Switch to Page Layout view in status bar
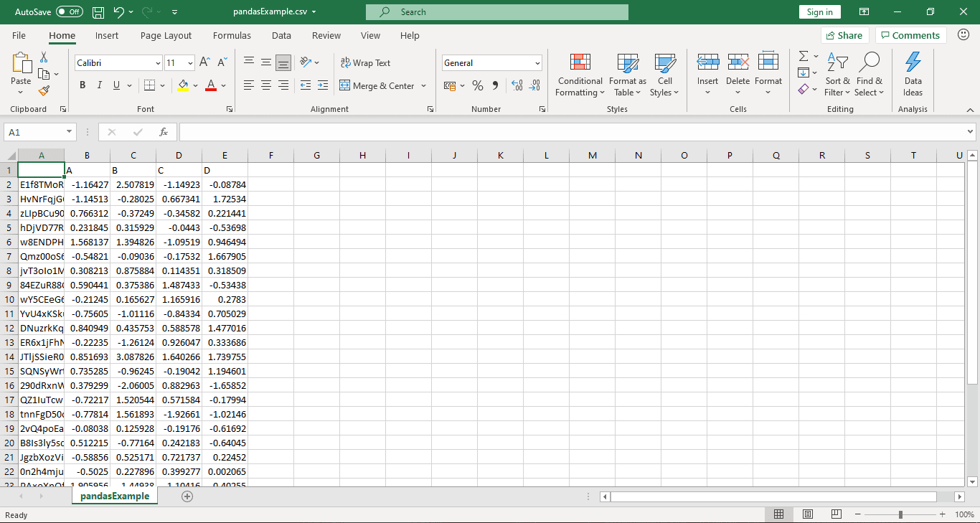 [x=808, y=514]
